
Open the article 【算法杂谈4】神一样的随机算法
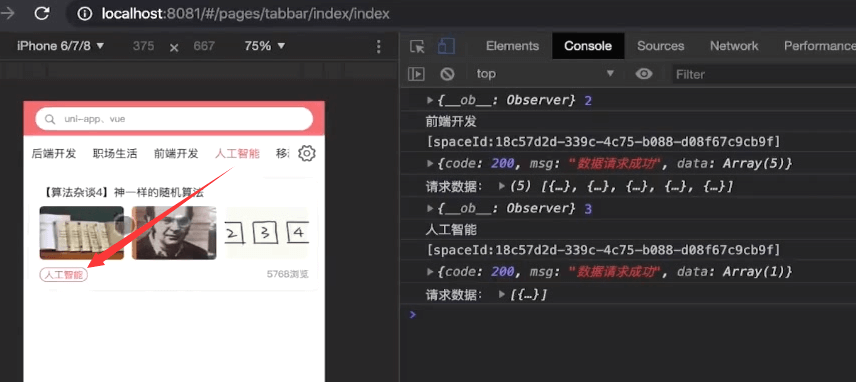(122, 193)
